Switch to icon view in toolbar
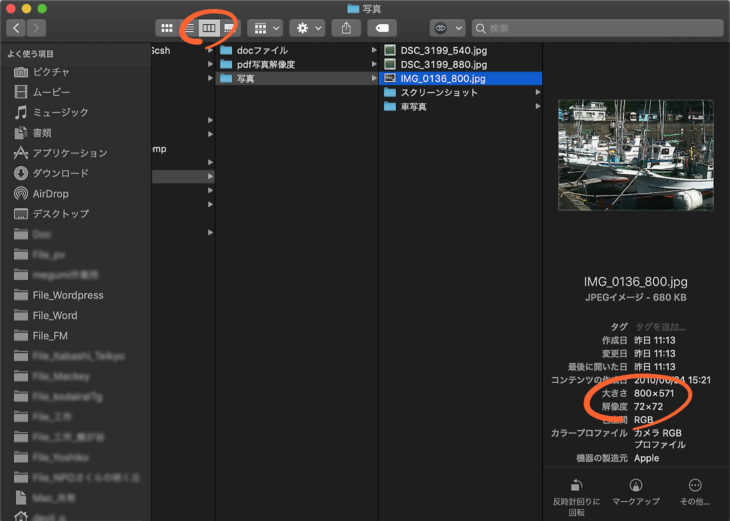 [x=165, y=28]
